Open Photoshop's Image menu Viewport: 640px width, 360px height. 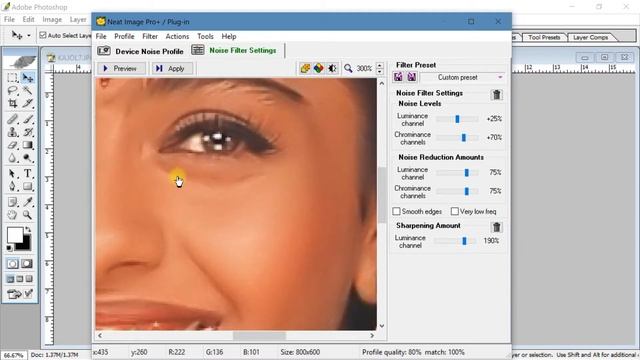click(52, 19)
